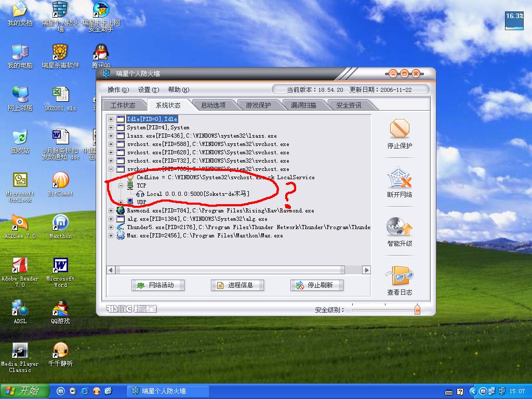Viewport: 532px width, 399px height.
Task: Click the 开始 Start button
Action: (x=25, y=391)
